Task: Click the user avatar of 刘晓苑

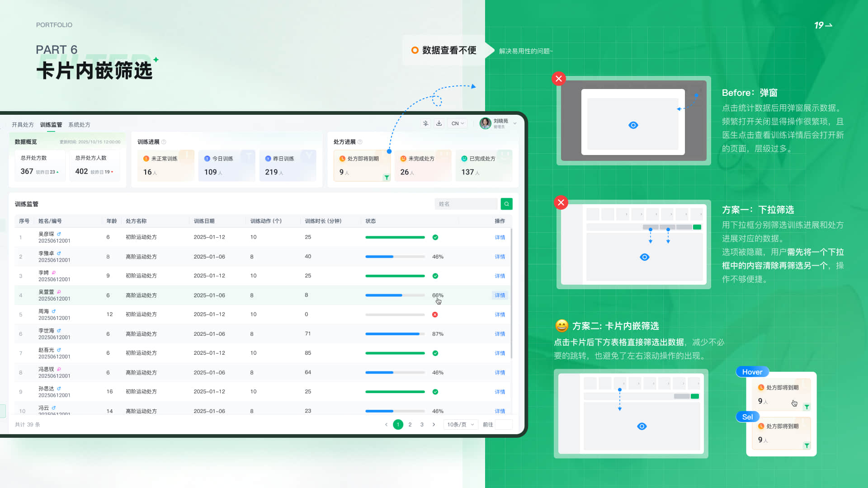Action: [485, 123]
